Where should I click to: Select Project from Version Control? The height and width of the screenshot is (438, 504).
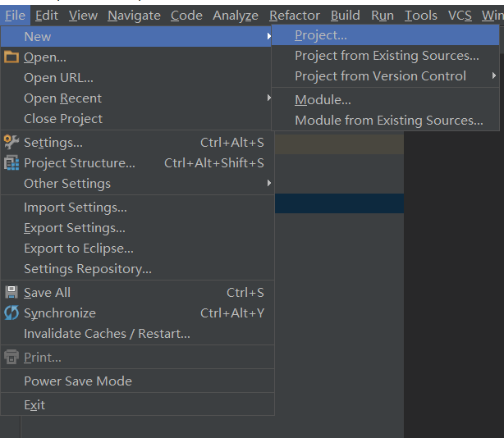386,76
